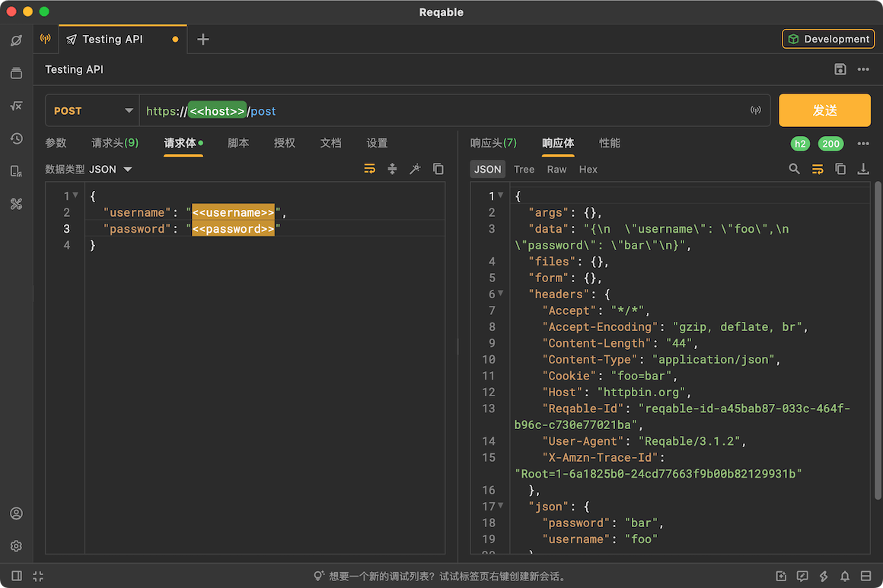Toggle the sidebar panel layout icon at bottom left

coord(17,576)
